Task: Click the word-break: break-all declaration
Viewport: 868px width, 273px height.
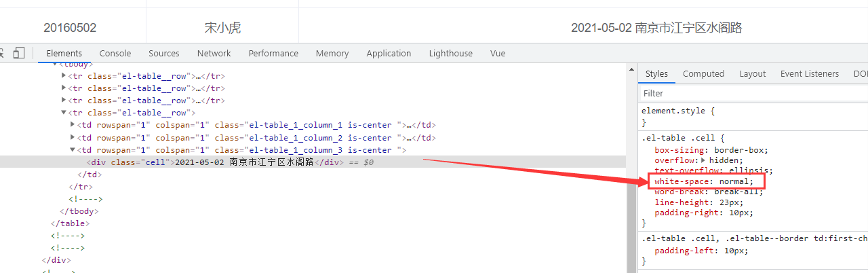Action: [x=709, y=192]
